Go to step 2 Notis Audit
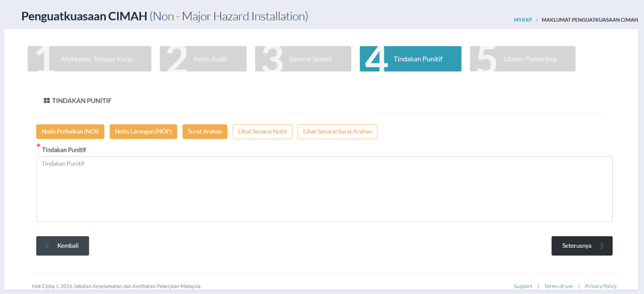Screen dimensions: 644x294 [x=203, y=59]
